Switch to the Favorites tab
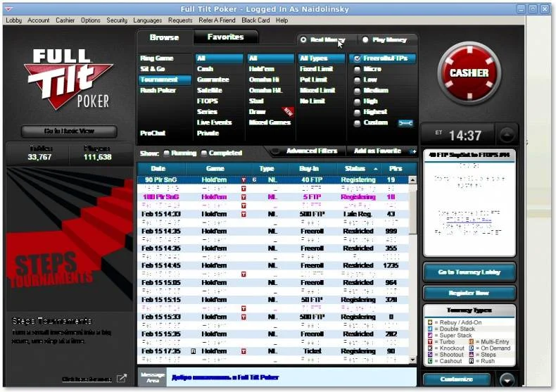The width and height of the screenshot is (556, 392). 225,37
